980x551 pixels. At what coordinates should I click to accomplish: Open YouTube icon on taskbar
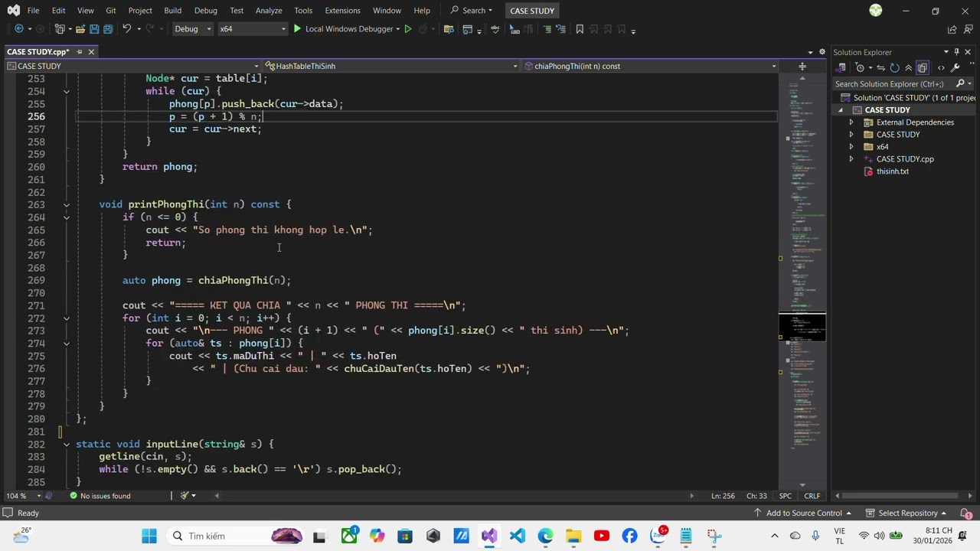(x=602, y=536)
